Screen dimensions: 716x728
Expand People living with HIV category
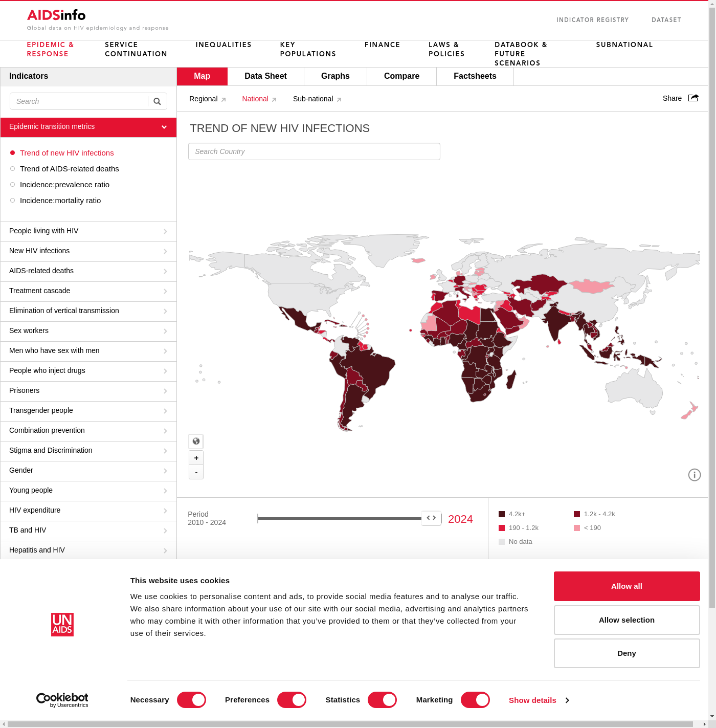[x=88, y=231]
